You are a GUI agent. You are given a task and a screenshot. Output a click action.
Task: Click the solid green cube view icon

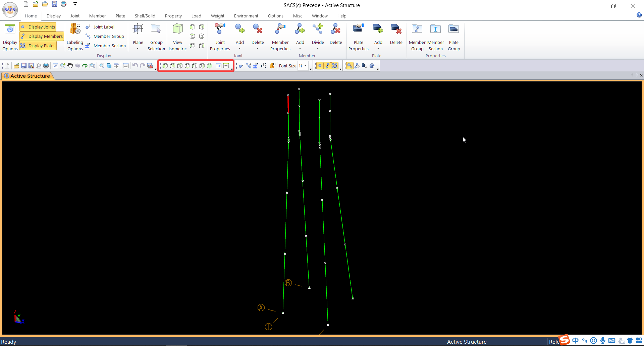coord(209,66)
